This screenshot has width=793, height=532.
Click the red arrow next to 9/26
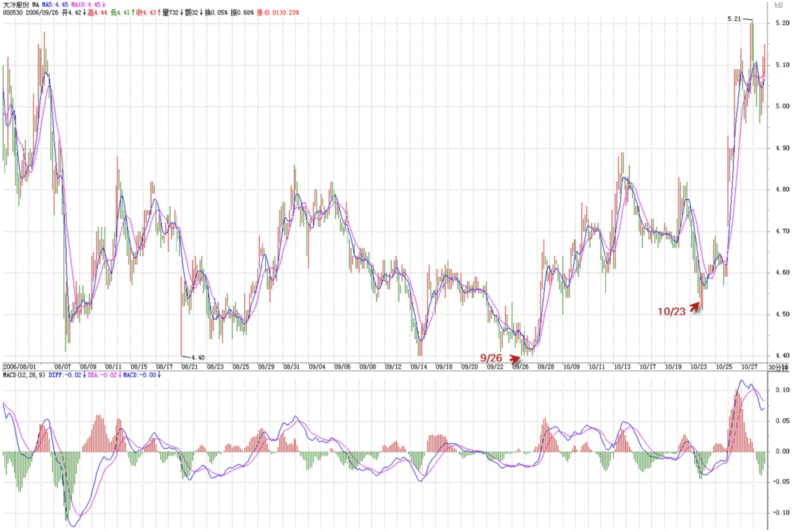[x=515, y=359]
